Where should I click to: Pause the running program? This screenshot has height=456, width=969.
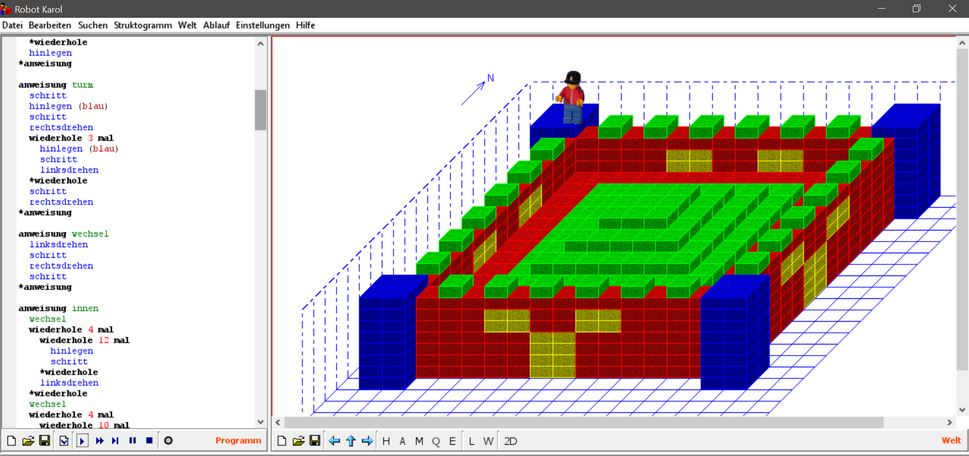click(132, 440)
